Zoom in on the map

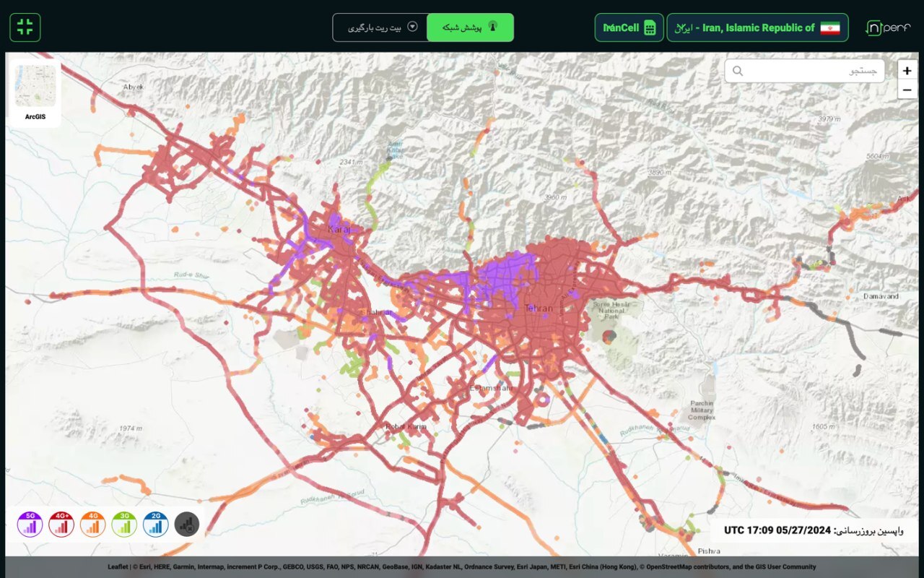tap(907, 71)
